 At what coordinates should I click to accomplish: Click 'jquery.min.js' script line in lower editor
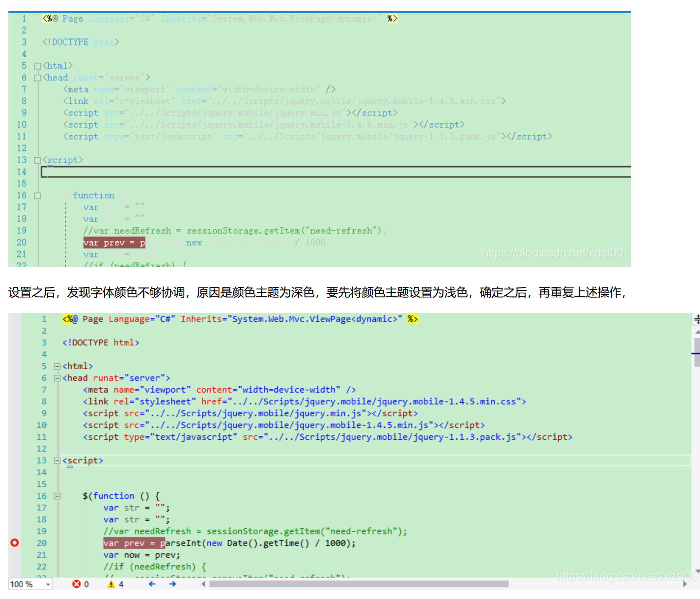pos(250,413)
